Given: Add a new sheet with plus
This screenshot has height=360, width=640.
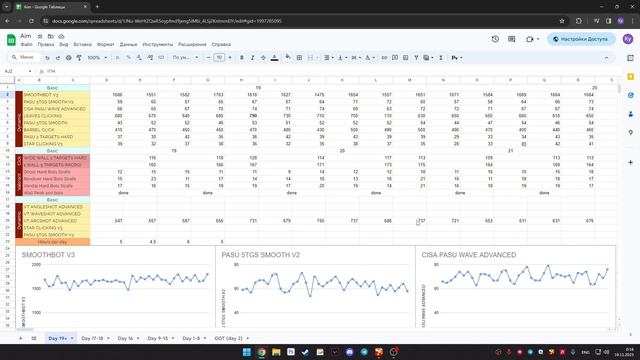Looking at the screenshot, I should pos(20,338).
